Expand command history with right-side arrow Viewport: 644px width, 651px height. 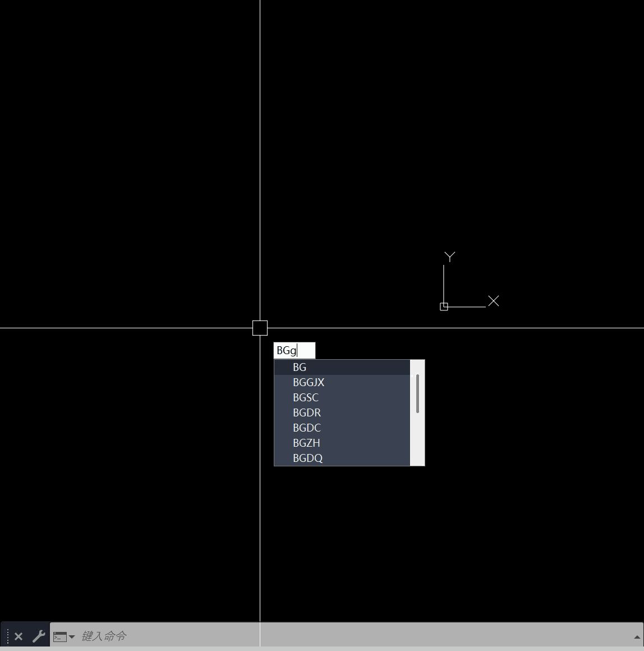pyautogui.click(x=637, y=637)
